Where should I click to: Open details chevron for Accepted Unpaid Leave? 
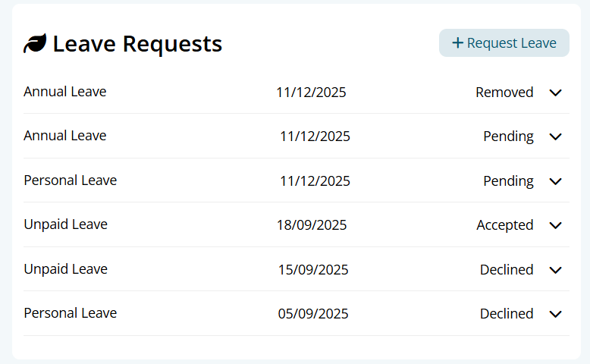[x=555, y=225]
